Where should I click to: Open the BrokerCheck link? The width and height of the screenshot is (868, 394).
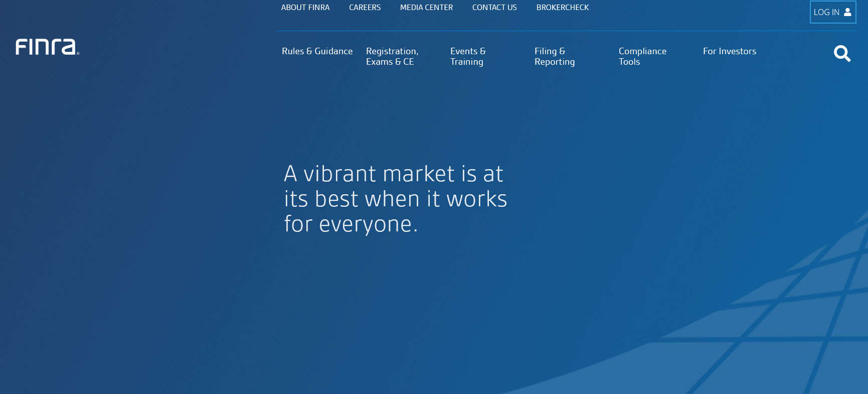point(562,8)
